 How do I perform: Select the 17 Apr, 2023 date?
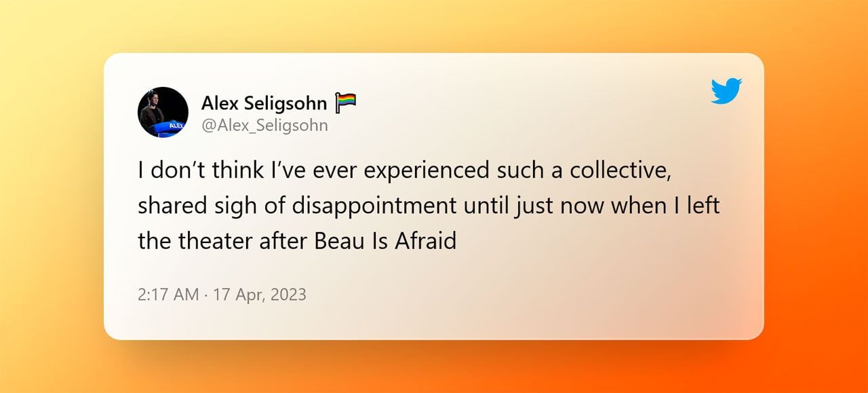260,295
